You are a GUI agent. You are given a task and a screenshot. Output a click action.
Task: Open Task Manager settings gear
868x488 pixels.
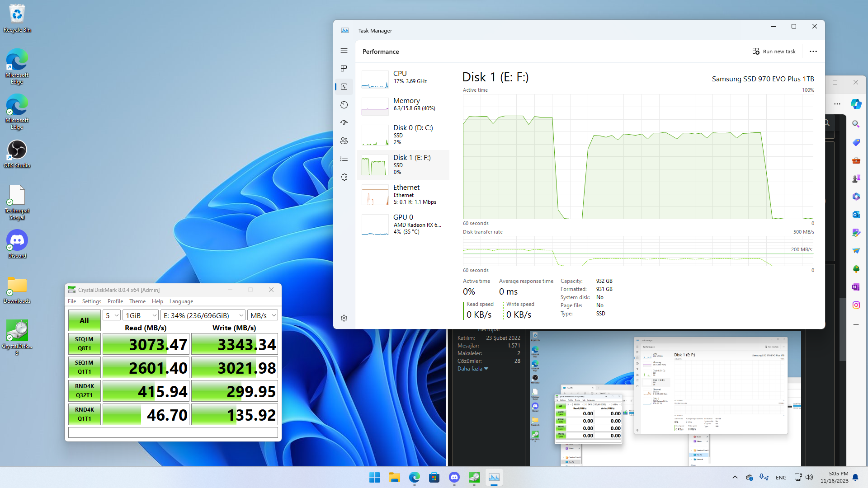pos(344,318)
